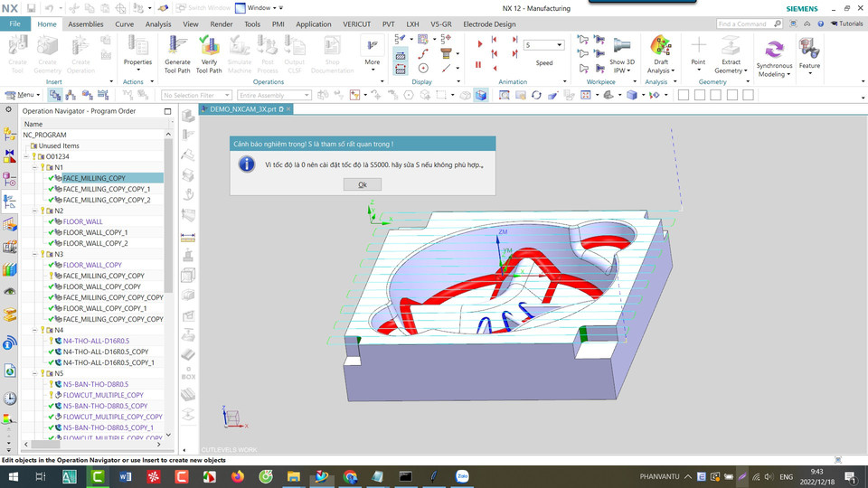This screenshot has width=868, height=488.
Task: Select the Point geometry tool
Action: tap(698, 53)
